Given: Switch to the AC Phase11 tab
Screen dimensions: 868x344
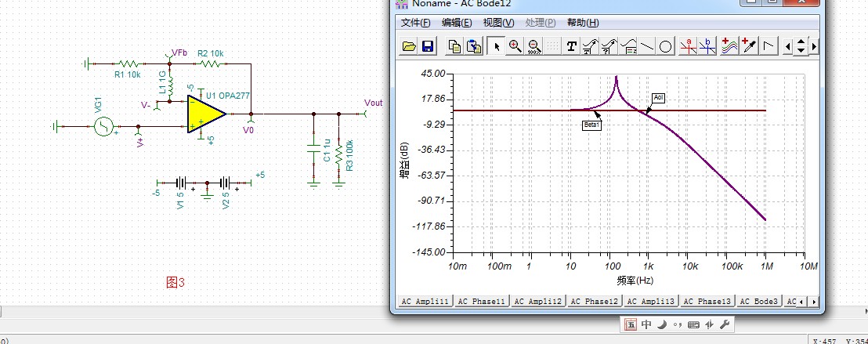Looking at the screenshot, I should point(482,302).
